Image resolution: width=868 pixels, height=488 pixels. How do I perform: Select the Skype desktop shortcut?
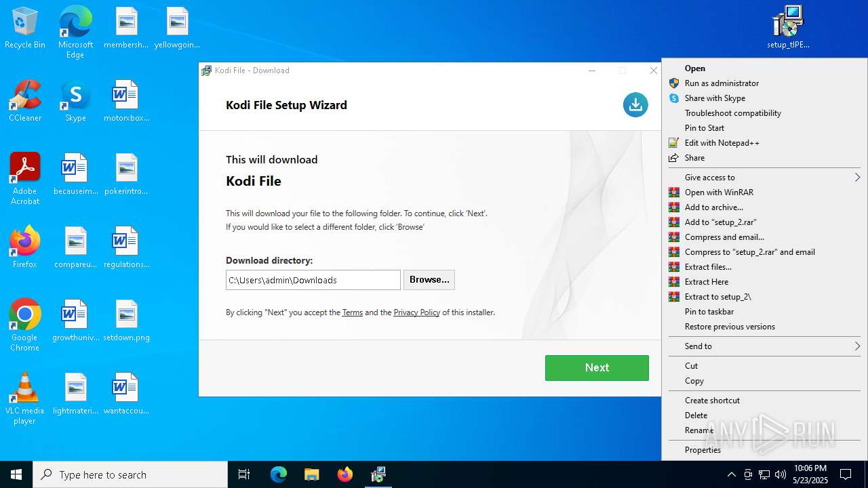pos(75,101)
